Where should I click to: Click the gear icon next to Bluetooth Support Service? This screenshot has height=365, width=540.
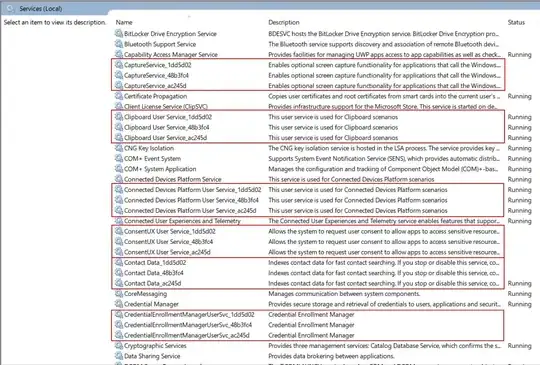click(119, 44)
